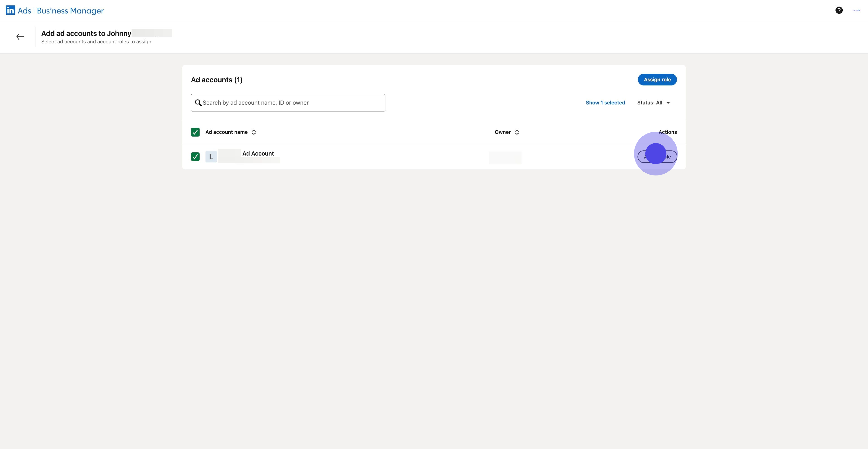Click Show 1 selected link
Screen dimensions: 868x449
(x=605, y=103)
